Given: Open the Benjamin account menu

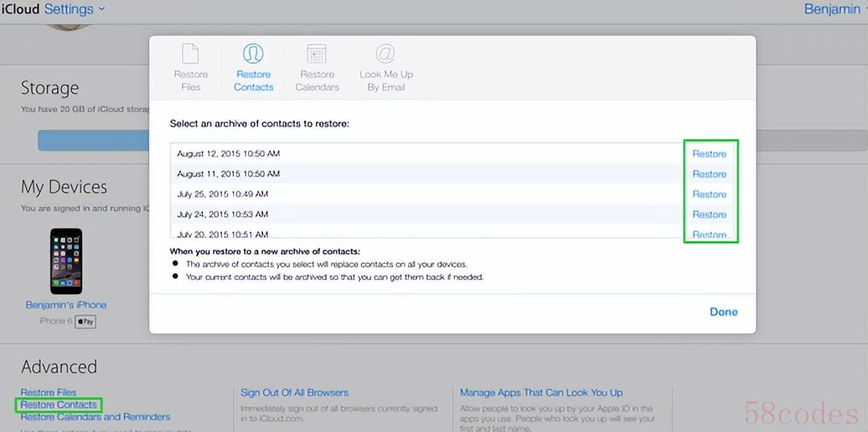Looking at the screenshot, I should 835,9.
